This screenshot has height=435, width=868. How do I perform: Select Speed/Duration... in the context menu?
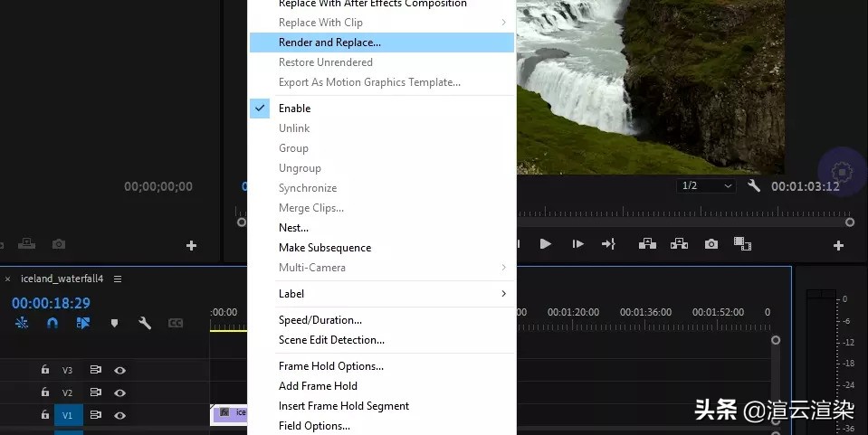pos(320,320)
